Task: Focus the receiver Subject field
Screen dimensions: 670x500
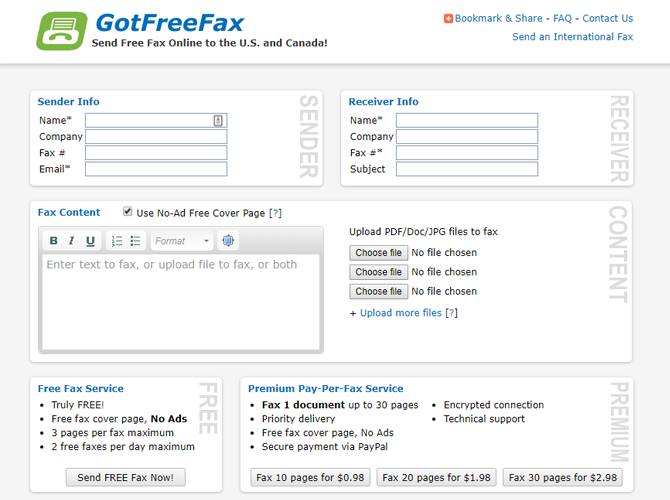Action: point(467,169)
